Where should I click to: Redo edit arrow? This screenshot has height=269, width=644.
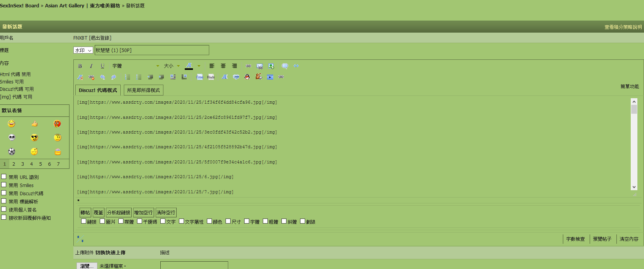click(x=113, y=77)
